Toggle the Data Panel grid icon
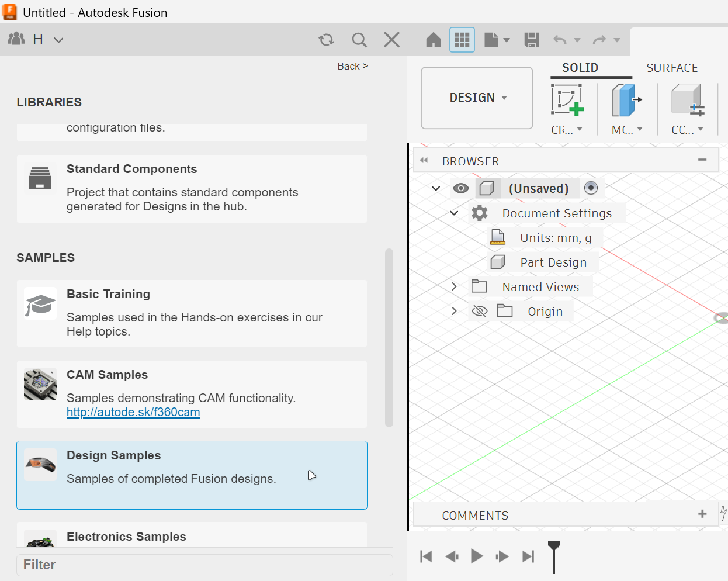The height and width of the screenshot is (581, 728). (462, 40)
